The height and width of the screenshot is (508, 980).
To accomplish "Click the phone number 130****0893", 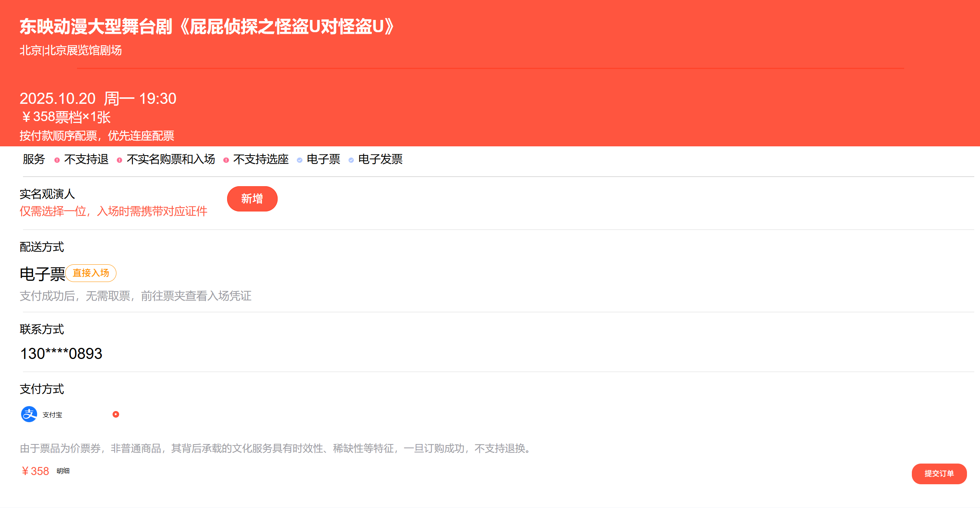I will click(61, 354).
